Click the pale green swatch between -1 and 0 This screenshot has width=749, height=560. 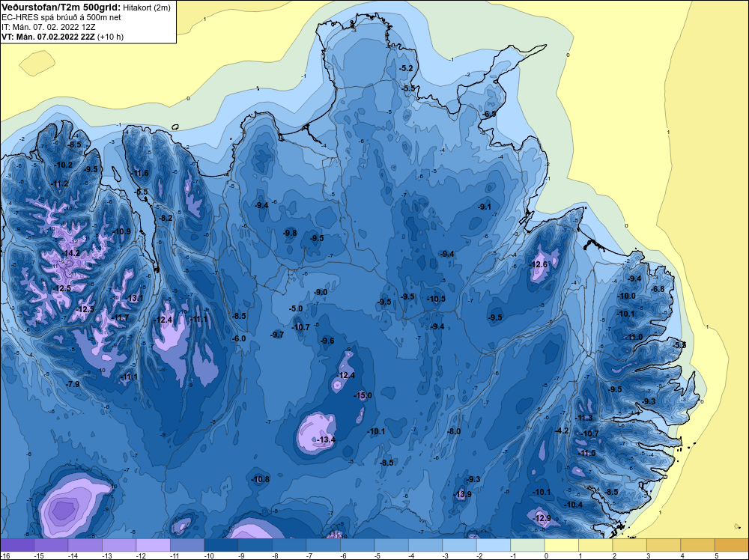[x=528, y=545]
